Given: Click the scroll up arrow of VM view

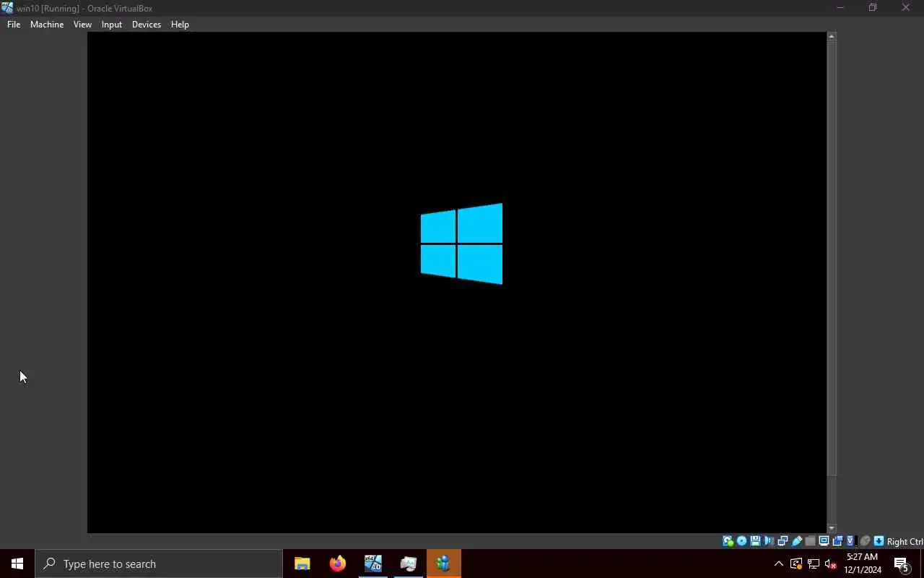Looking at the screenshot, I should coord(832,36).
